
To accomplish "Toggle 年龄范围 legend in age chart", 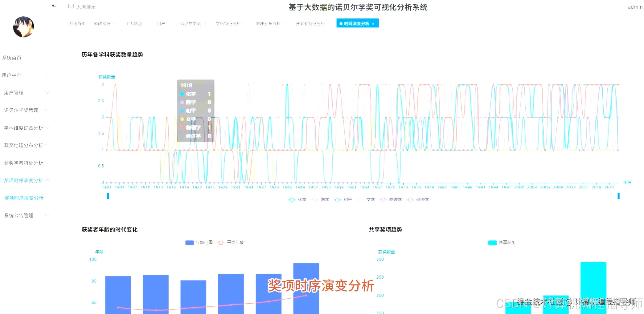I will point(199,243).
